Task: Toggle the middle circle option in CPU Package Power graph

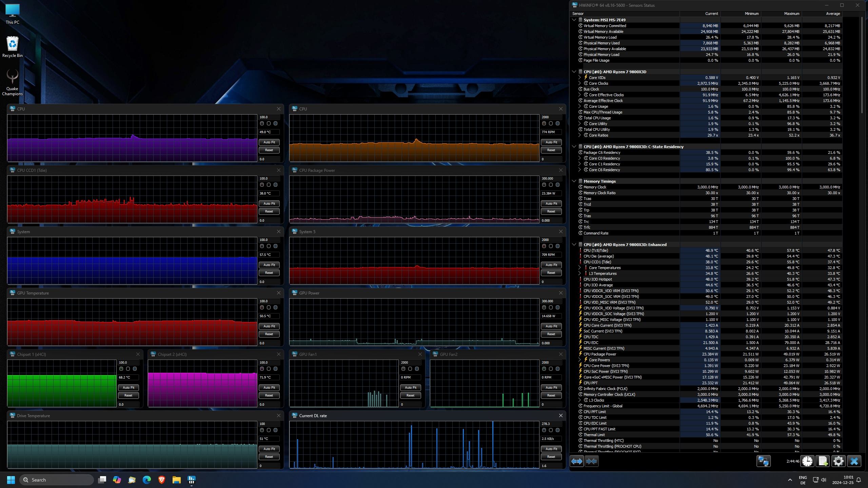Action: (x=551, y=185)
